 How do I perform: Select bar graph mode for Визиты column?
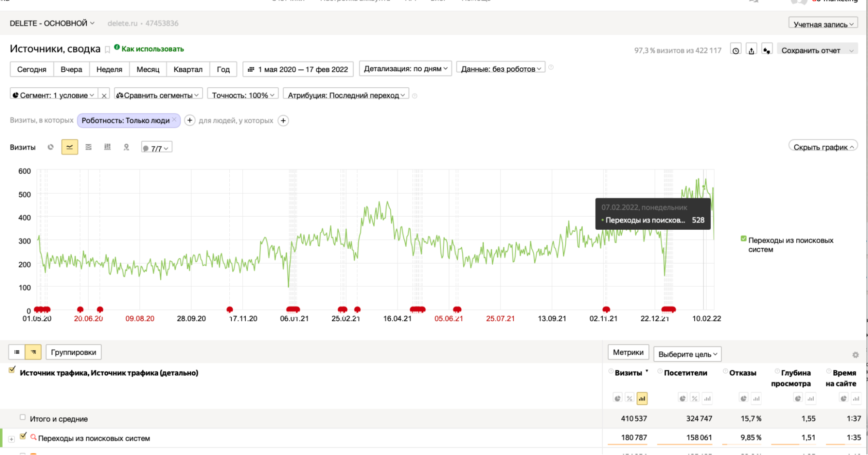642,399
